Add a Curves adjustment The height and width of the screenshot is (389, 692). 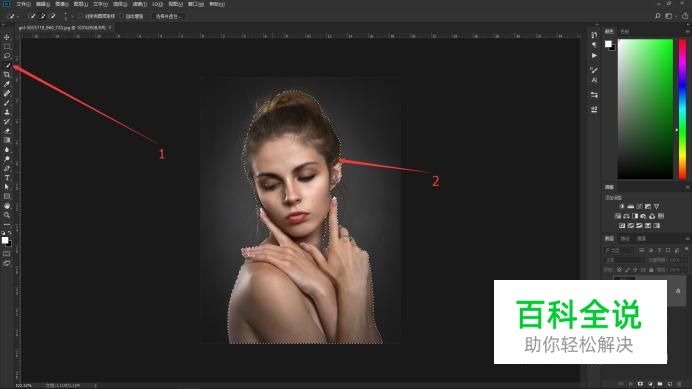[x=639, y=206]
